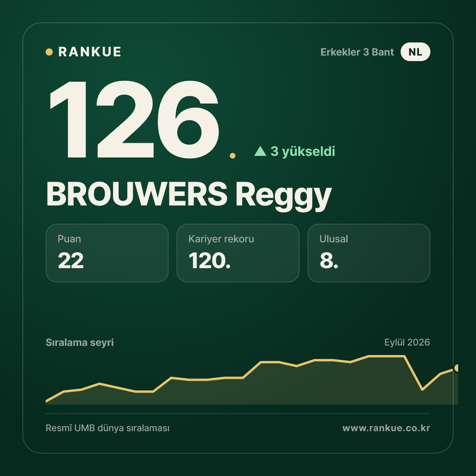Click the large rank number 126
This screenshot has height=476, width=476.
click(134, 119)
